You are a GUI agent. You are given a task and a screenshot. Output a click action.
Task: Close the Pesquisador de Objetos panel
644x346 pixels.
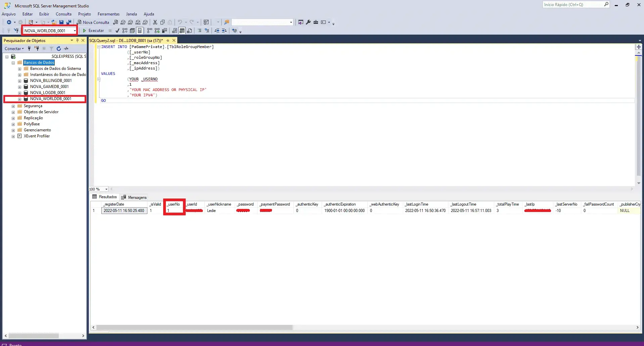[x=83, y=40]
